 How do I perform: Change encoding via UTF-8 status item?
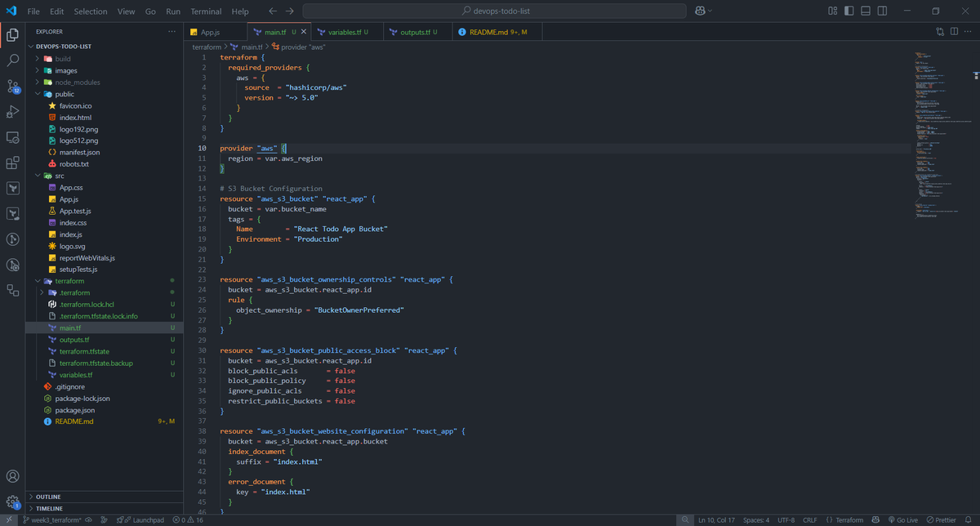coord(786,519)
